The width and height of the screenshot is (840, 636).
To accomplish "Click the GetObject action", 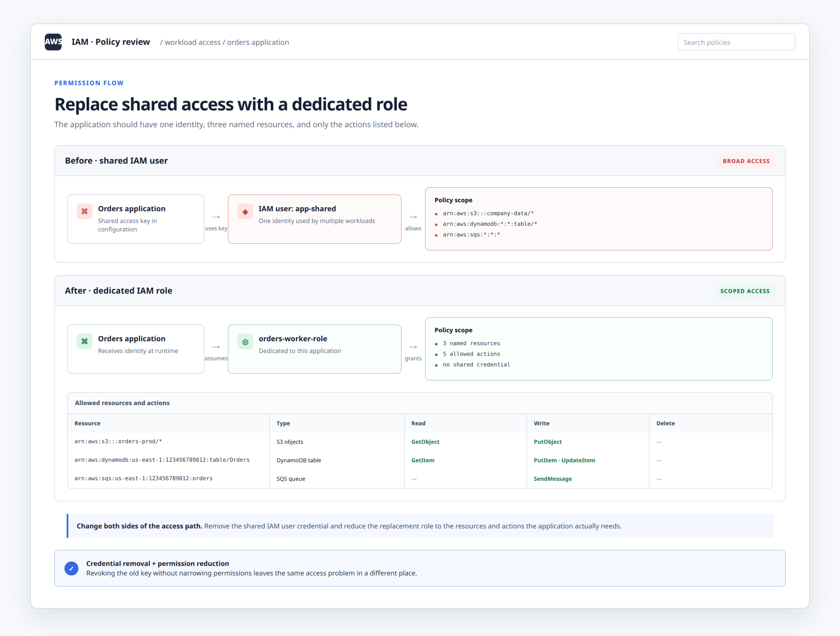I will point(425,442).
